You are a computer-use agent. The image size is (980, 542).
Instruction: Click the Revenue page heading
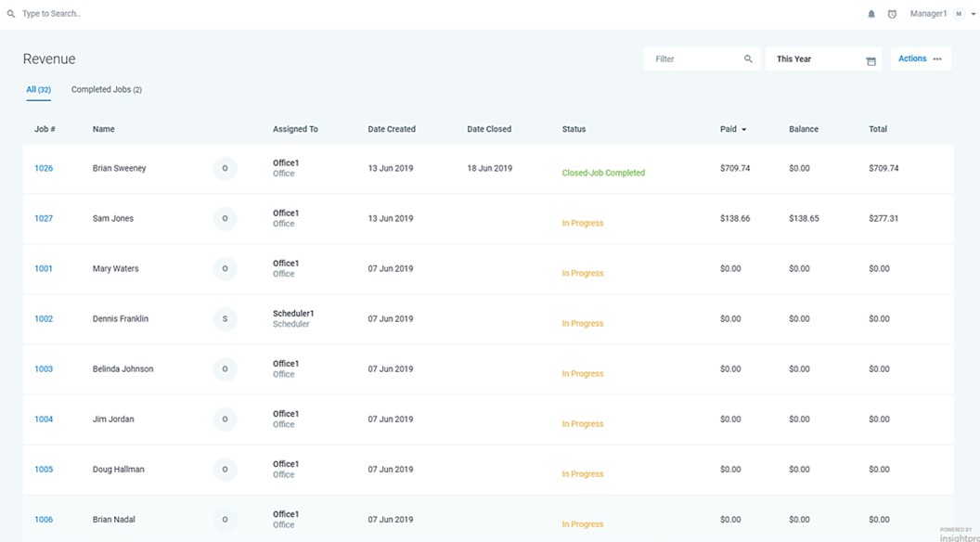pos(49,58)
